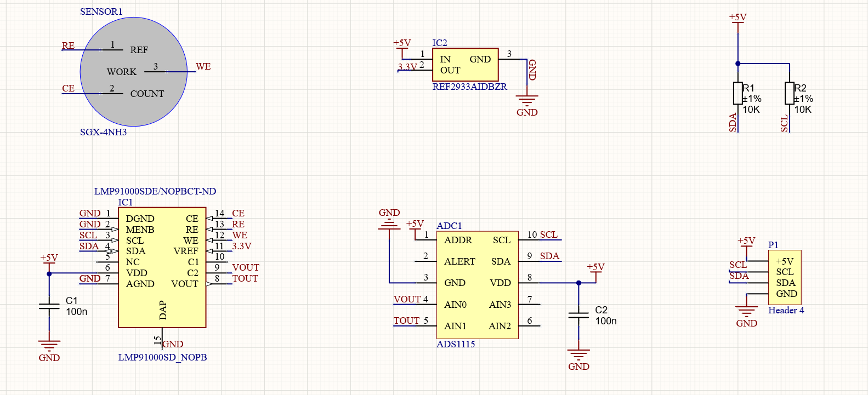This screenshot has width=868, height=395.
Task: Click the GND net label on IC1 MENB pin 2
Action: coord(90,224)
